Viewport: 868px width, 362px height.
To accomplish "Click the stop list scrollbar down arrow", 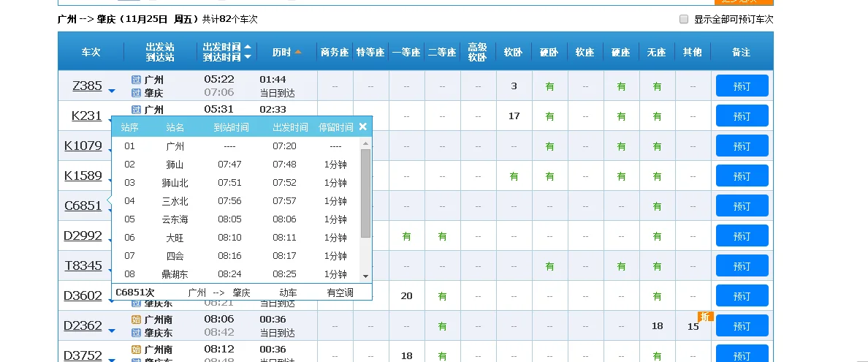I will pos(365,276).
